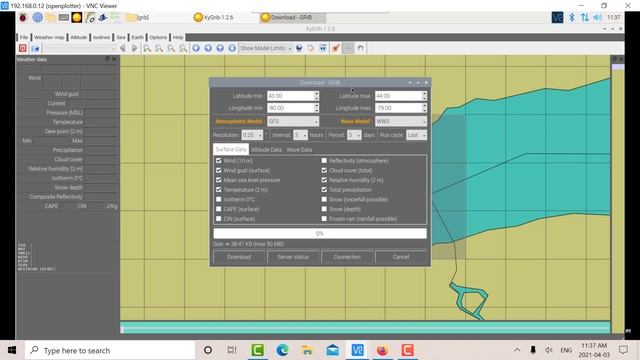Enable CIN (surface) checkbox
The height and width of the screenshot is (360, 640).
(x=219, y=219)
